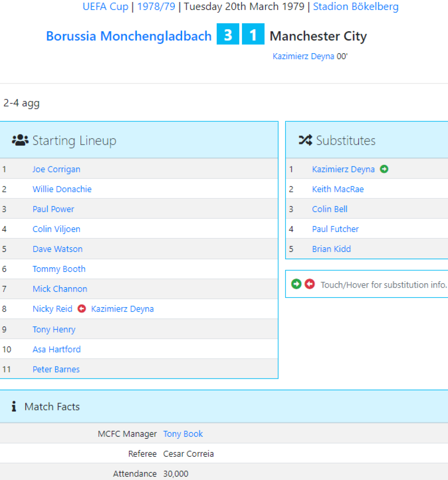Open the UEFA Cup competition link
Image resolution: width=448 pixels, height=480 pixels.
pyautogui.click(x=105, y=7)
